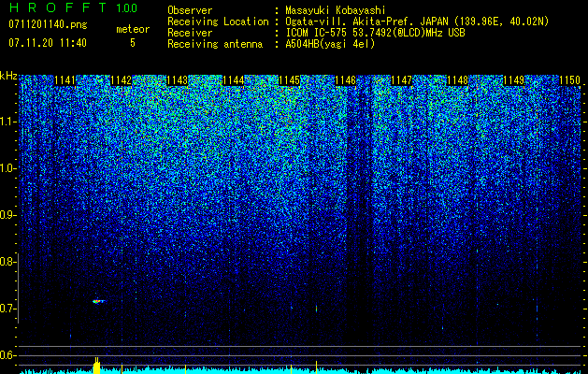Click the HROFFT 1.0.0 title text
Viewport: 588px width, 374px height.
click(74, 7)
